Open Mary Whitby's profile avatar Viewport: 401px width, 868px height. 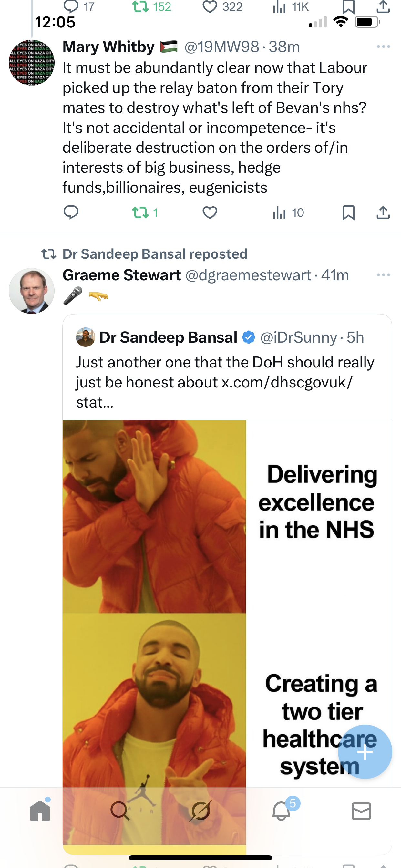pyautogui.click(x=32, y=63)
